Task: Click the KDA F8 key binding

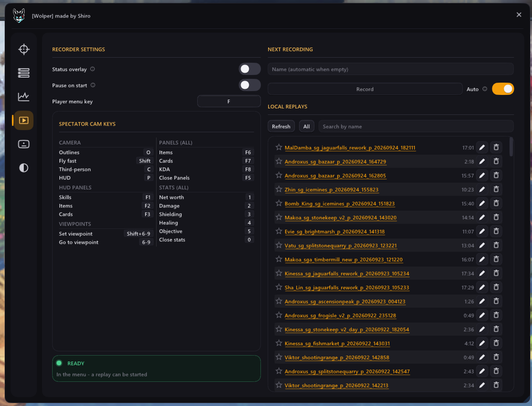Action: 248,169
